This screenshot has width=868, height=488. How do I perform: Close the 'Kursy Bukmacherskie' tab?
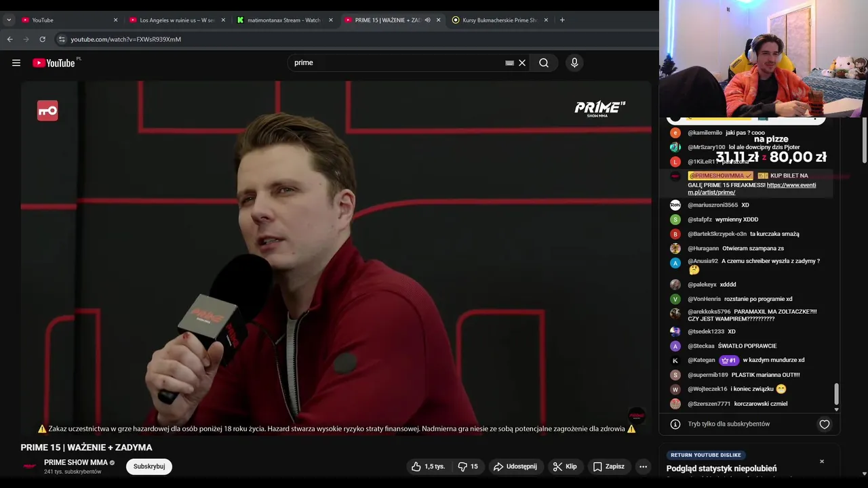[546, 20]
